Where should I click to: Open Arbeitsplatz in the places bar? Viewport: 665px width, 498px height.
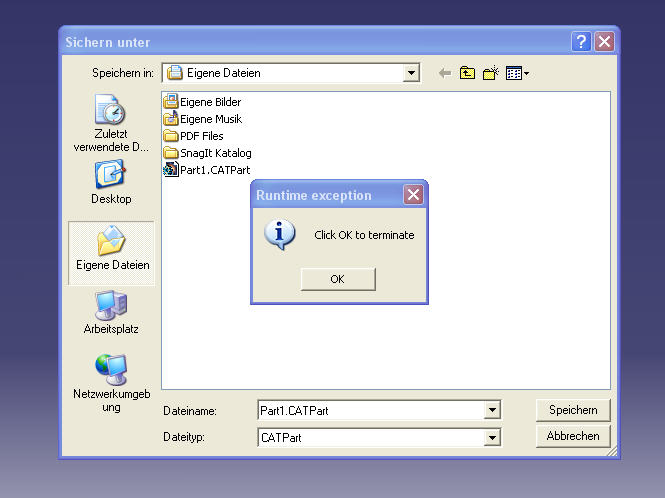111,313
